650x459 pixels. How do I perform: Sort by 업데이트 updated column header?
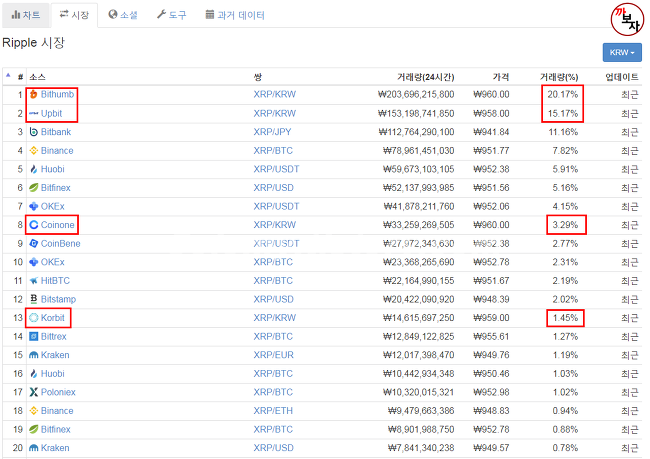pos(622,77)
